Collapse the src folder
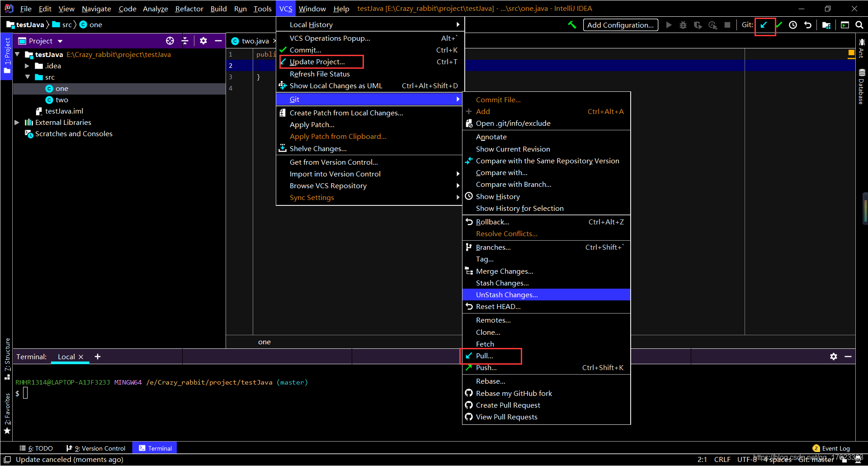 click(x=28, y=77)
